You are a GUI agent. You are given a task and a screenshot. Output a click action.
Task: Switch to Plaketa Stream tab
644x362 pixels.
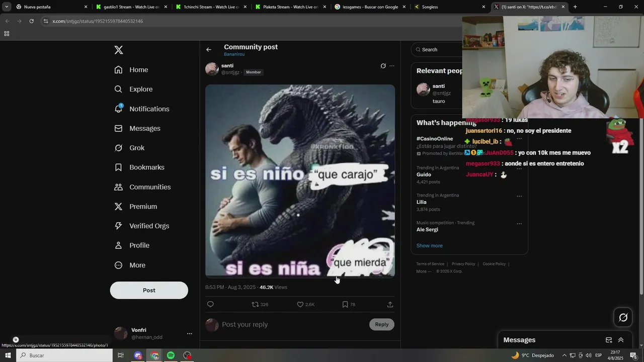290,7
